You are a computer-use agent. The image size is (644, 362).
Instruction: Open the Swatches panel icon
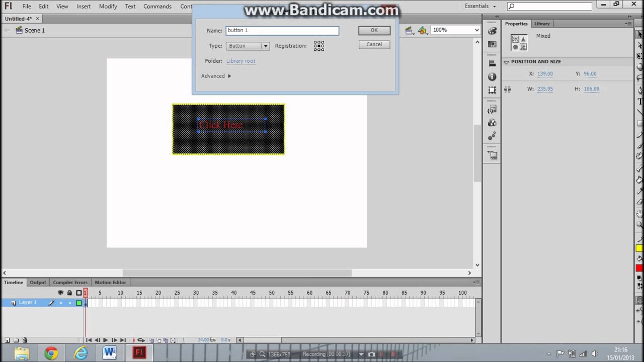tap(492, 44)
